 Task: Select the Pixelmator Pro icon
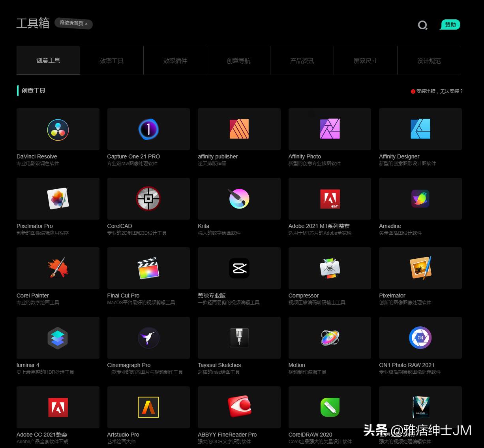pos(58,199)
